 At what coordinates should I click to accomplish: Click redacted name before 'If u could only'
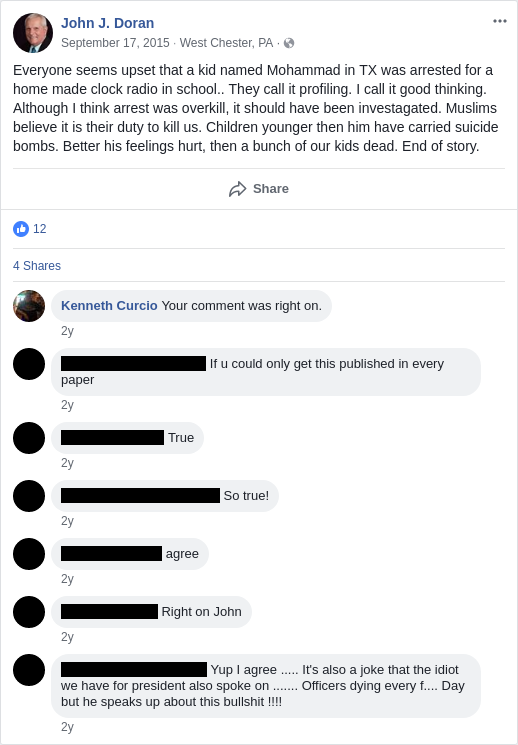[x=134, y=363]
